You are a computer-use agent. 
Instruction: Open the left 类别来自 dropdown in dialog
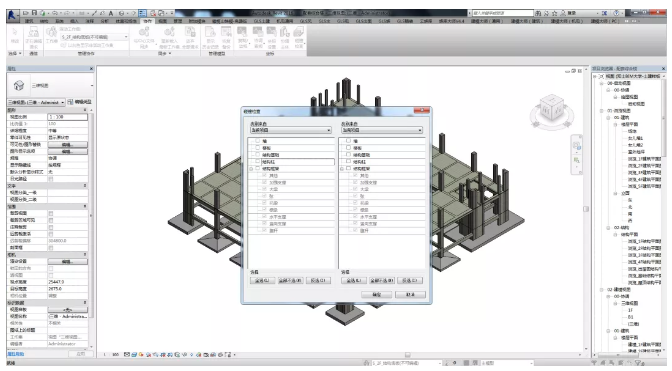[x=291, y=130]
